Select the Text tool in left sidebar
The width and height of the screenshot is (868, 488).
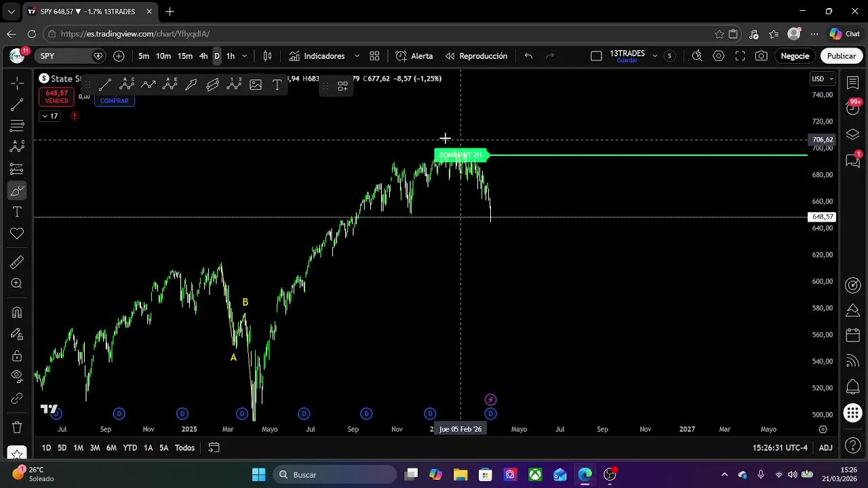(17, 212)
